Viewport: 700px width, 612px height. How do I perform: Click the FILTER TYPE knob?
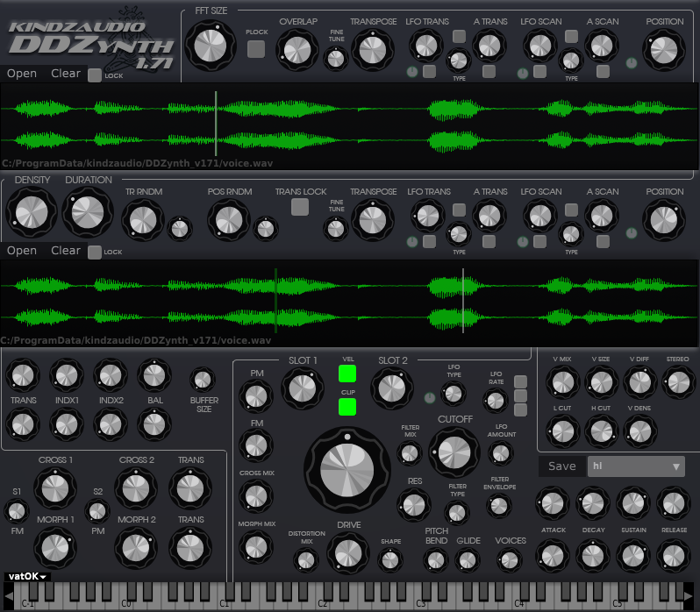457,513
